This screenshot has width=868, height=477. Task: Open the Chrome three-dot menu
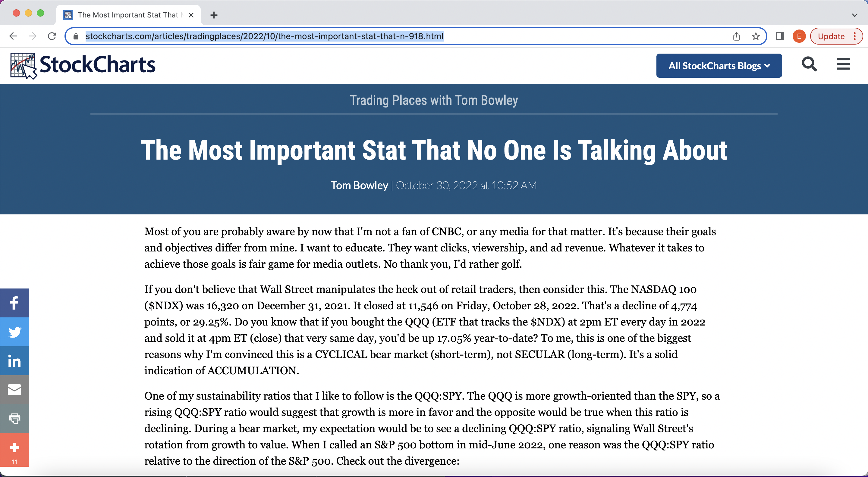pyautogui.click(x=855, y=36)
